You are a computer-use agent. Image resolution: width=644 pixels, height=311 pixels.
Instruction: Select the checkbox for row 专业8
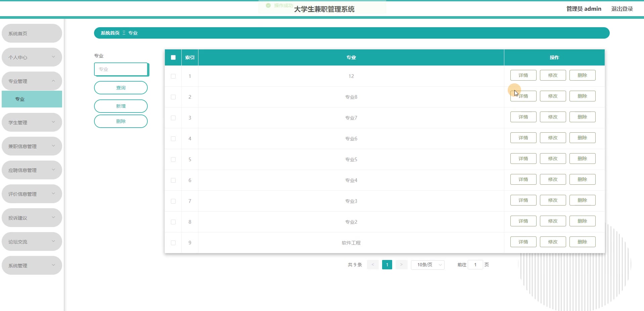click(x=173, y=97)
